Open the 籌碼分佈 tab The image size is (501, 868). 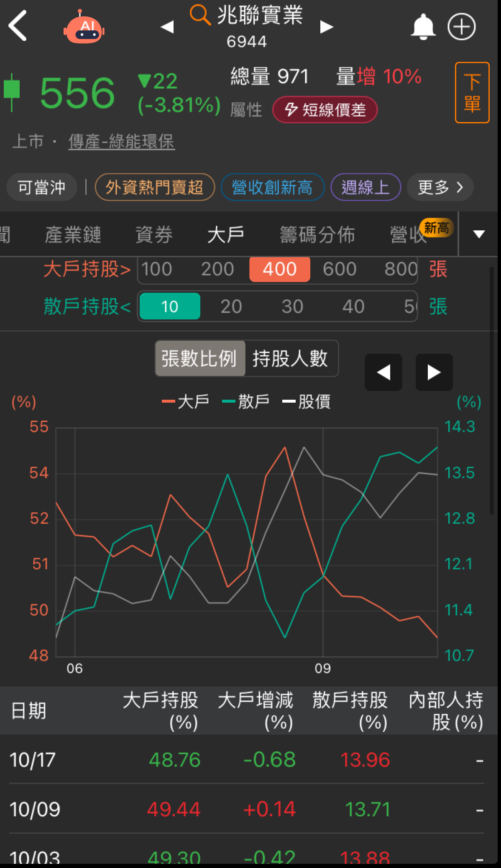pyautogui.click(x=317, y=235)
